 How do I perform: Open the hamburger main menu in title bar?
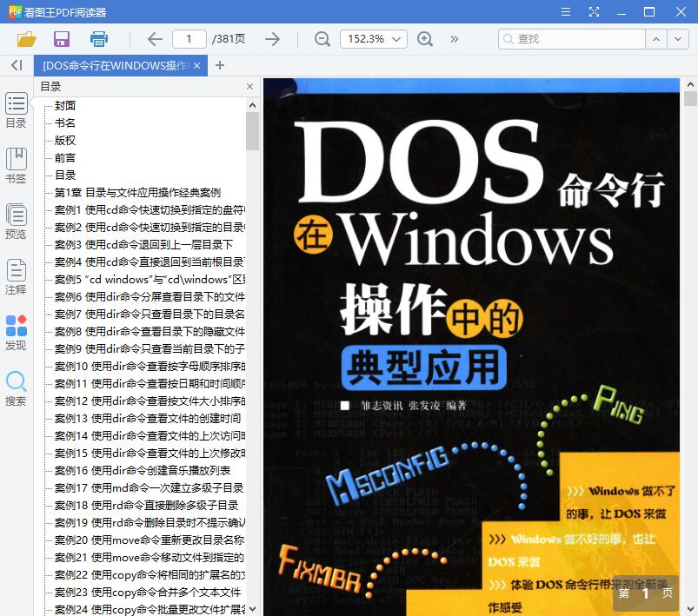[x=566, y=11]
